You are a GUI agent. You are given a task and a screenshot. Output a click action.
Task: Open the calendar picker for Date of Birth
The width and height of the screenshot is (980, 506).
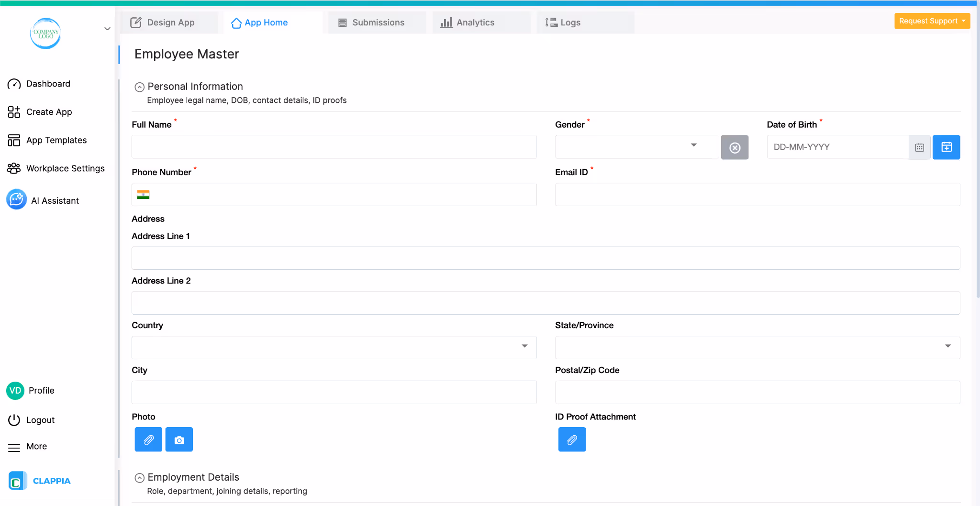[x=920, y=147]
